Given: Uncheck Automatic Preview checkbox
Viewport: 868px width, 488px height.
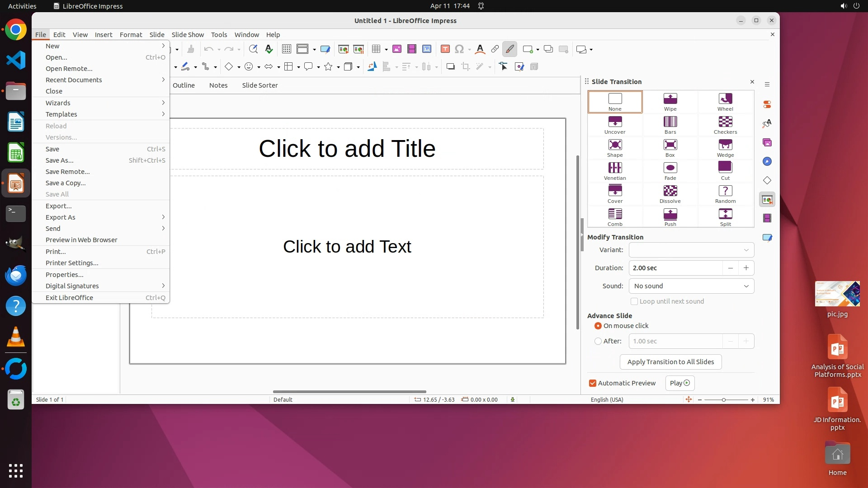Looking at the screenshot, I should 593,383.
